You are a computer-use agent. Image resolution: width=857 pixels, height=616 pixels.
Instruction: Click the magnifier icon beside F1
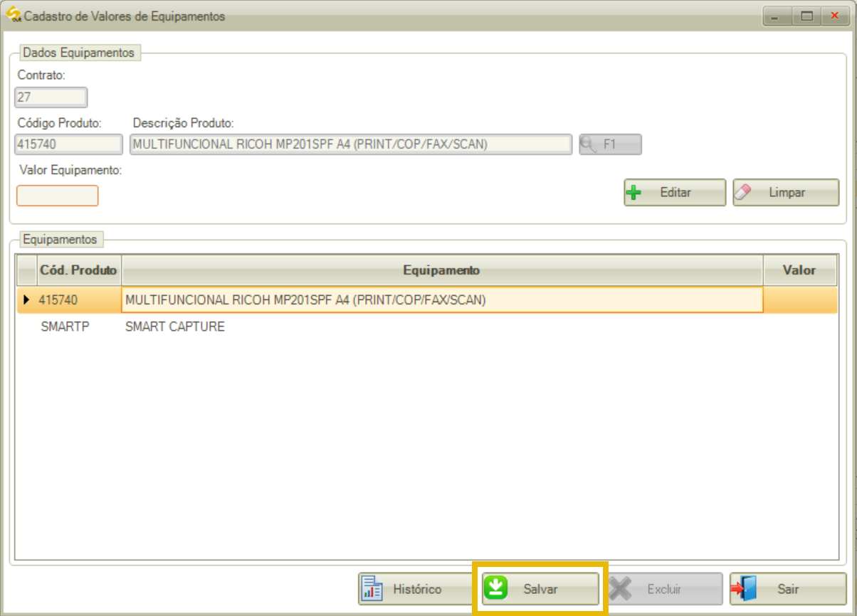(589, 144)
